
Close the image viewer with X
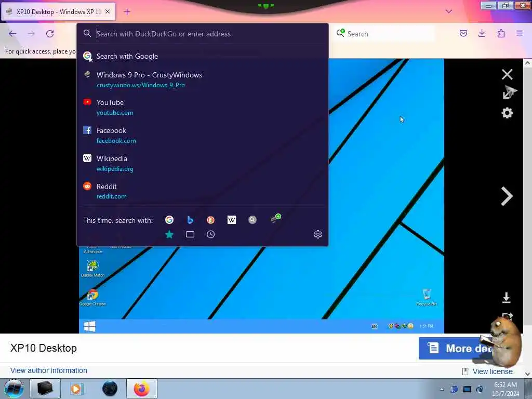point(507,74)
